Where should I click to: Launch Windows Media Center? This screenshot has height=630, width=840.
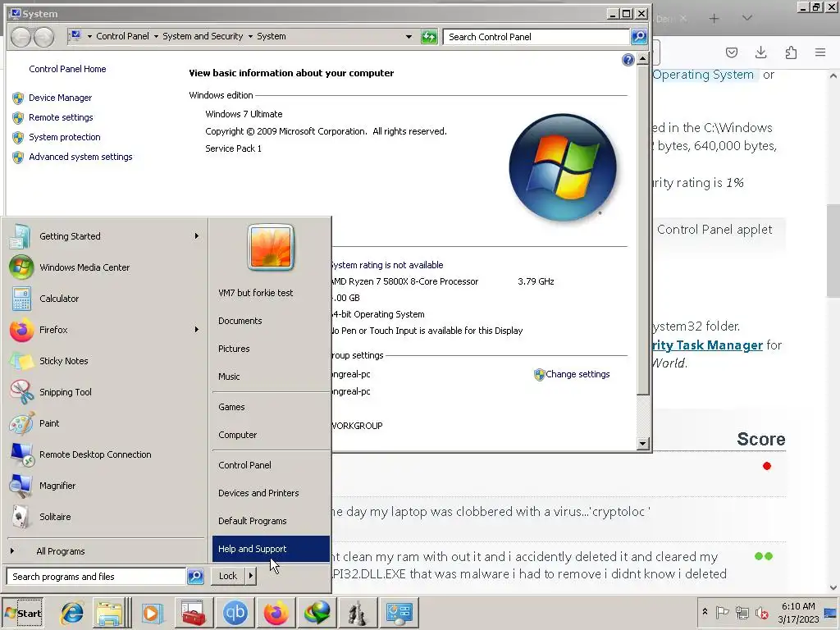(x=105, y=267)
